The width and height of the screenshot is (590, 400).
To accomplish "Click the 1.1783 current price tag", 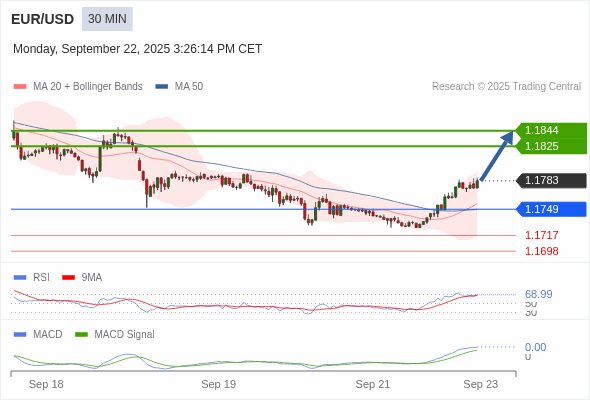I will pos(551,180).
